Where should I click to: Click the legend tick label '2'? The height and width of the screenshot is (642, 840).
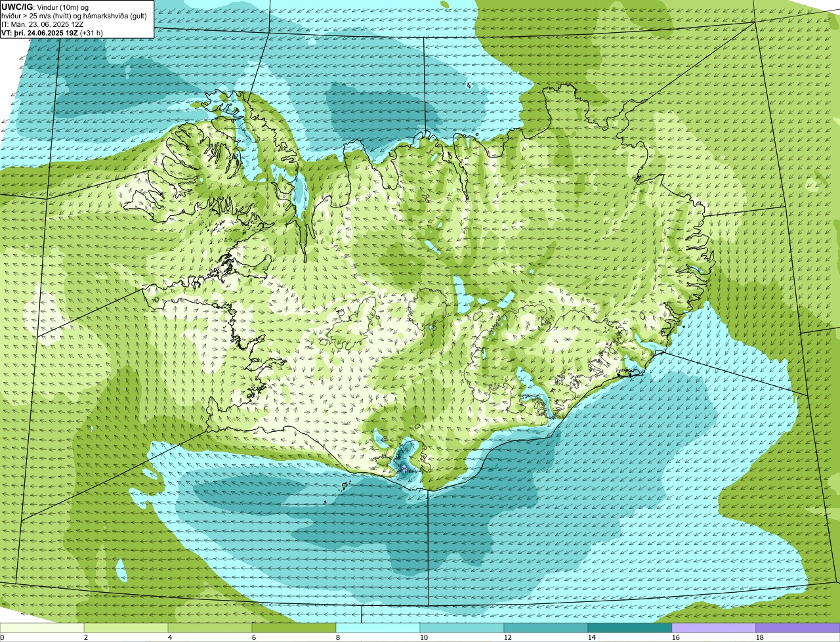tap(86, 637)
